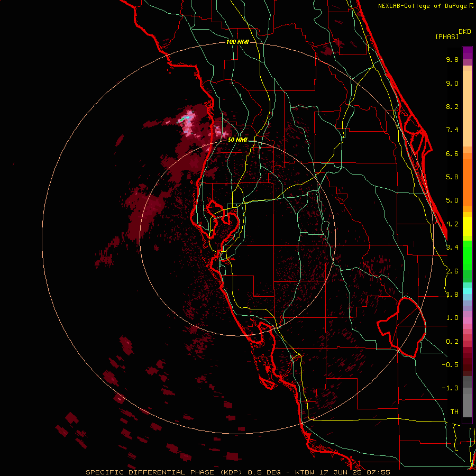
Task: Click the 5.8 scale value
Action: (x=452, y=177)
